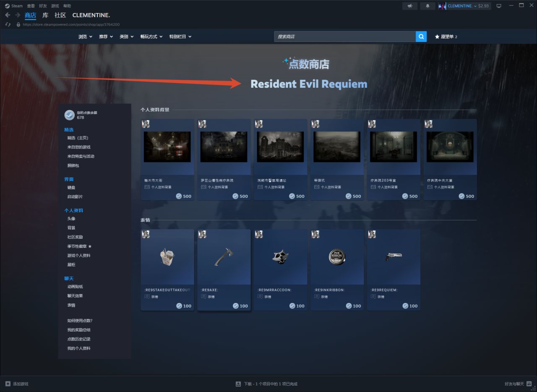Expand the 浏览 dropdown

85,37
